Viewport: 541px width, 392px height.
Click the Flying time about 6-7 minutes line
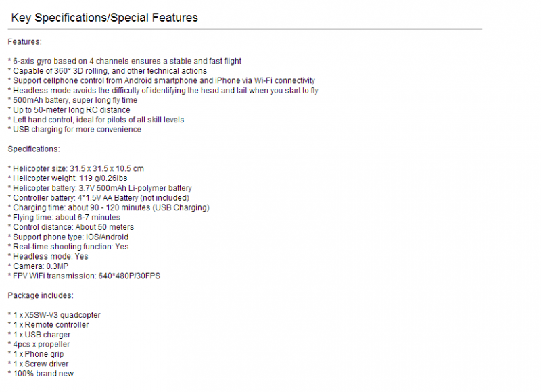pos(64,218)
